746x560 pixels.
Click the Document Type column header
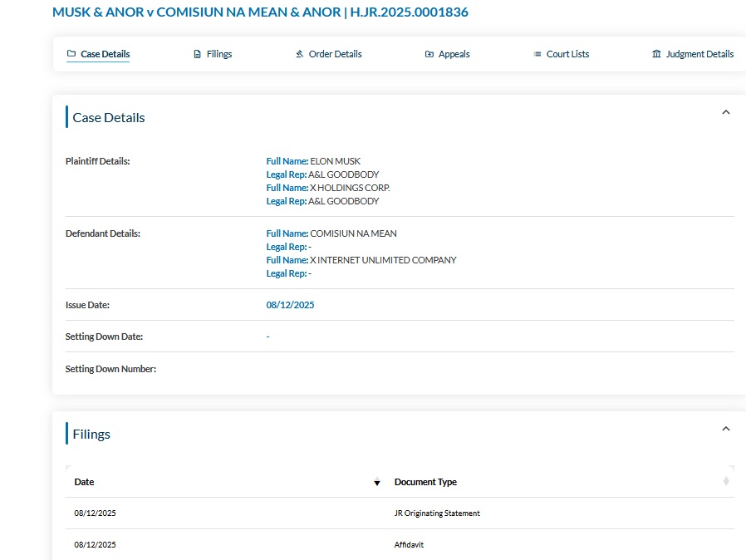pos(425,482)
